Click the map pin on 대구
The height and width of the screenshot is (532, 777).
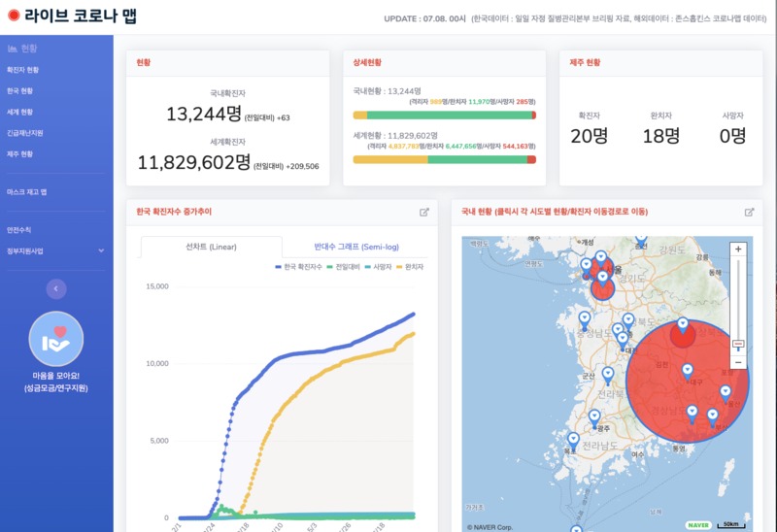click(x=688, y=371)
